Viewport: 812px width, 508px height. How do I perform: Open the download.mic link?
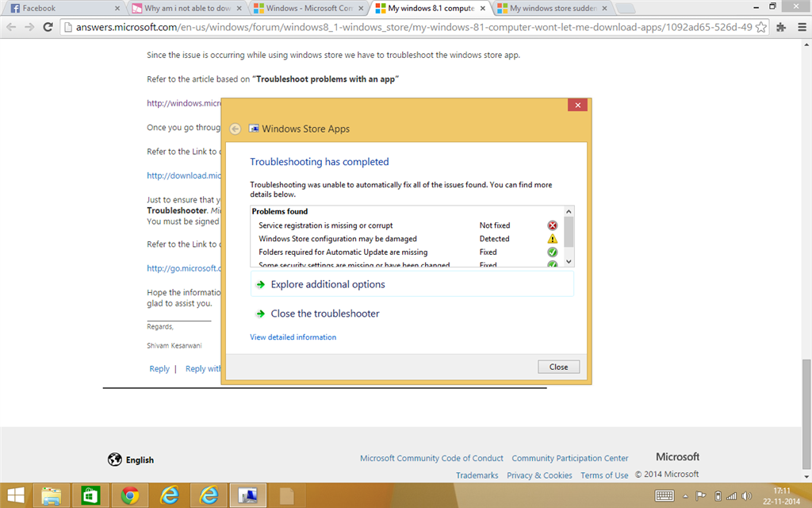pyautogui.click(x=184, y=175)
